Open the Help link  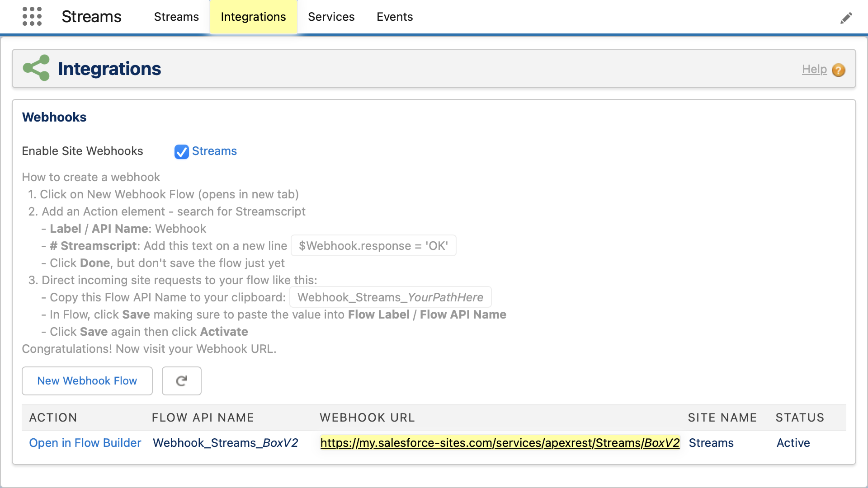coord(814,69)
